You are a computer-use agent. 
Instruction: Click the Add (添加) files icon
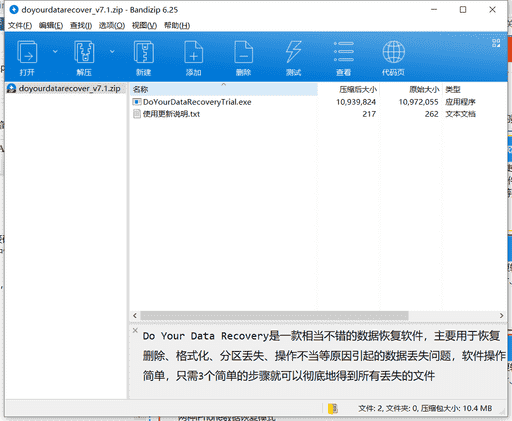[194, 52]
